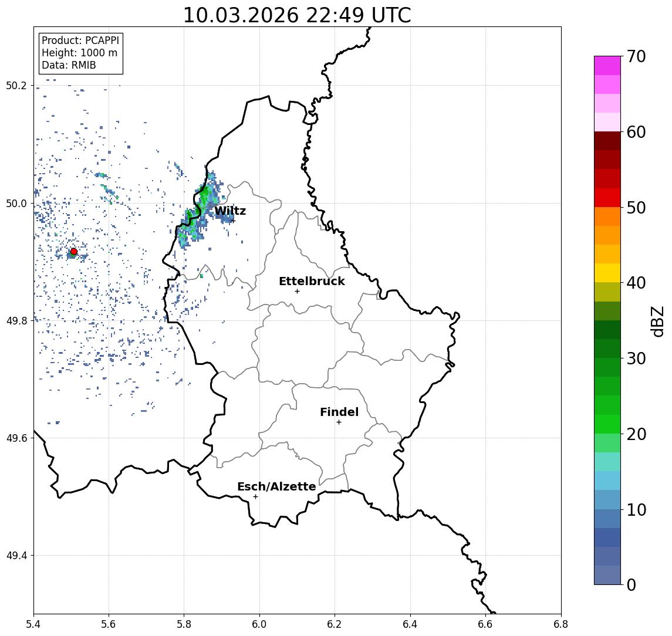Click the longitude tick label 5.6
Image resolution: width=672 pixels, height=636 pixels.
[109, 624]
